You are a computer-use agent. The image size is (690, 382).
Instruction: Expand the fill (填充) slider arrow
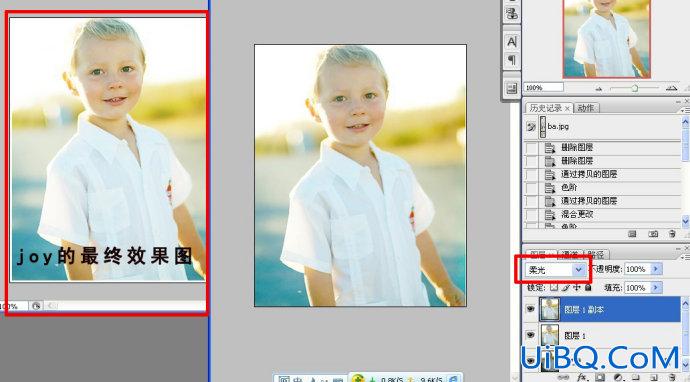(x=656, y=288)
